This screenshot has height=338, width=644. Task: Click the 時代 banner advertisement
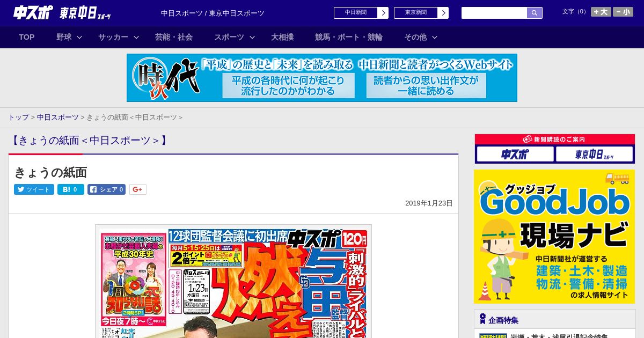(x=322, y=78)
